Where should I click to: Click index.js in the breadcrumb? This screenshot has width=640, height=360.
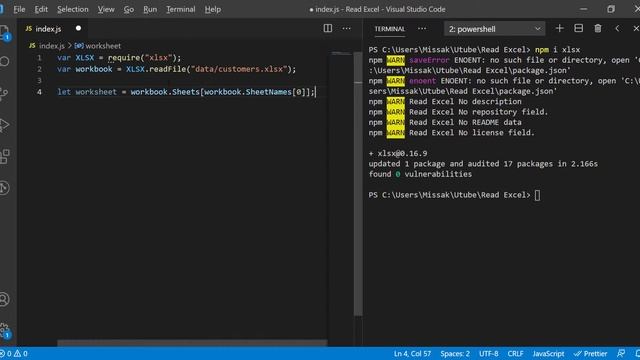click(52, 46)
